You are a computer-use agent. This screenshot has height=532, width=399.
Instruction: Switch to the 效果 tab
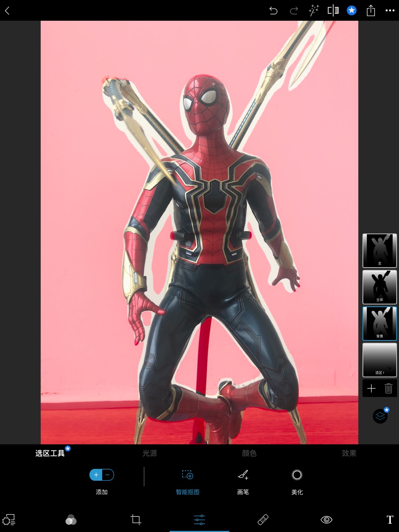pos(349,453)
